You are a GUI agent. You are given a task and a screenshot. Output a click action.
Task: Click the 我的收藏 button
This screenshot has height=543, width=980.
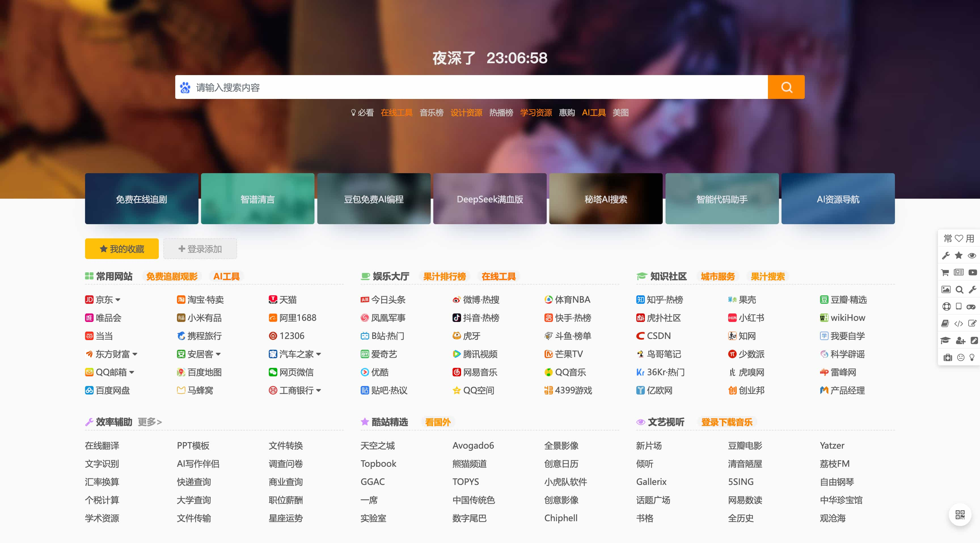pos(122,249)
